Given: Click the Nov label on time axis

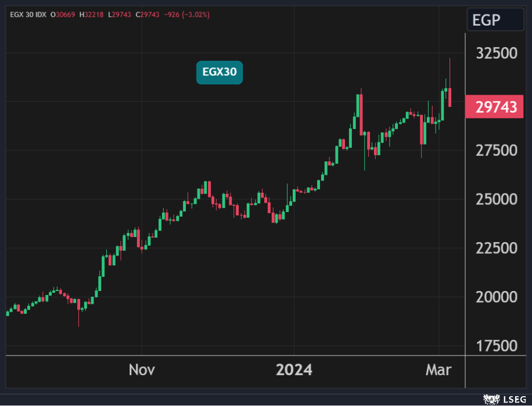Looking at the screenshot, I should (x=142, y=370).
